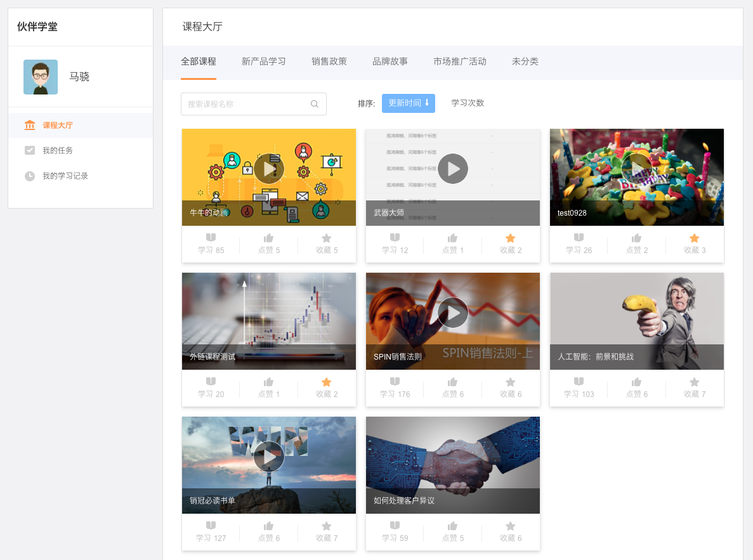753x560 pixels.
Task: Click the 伙伴学堂 title text
Action: click(37, 27)
